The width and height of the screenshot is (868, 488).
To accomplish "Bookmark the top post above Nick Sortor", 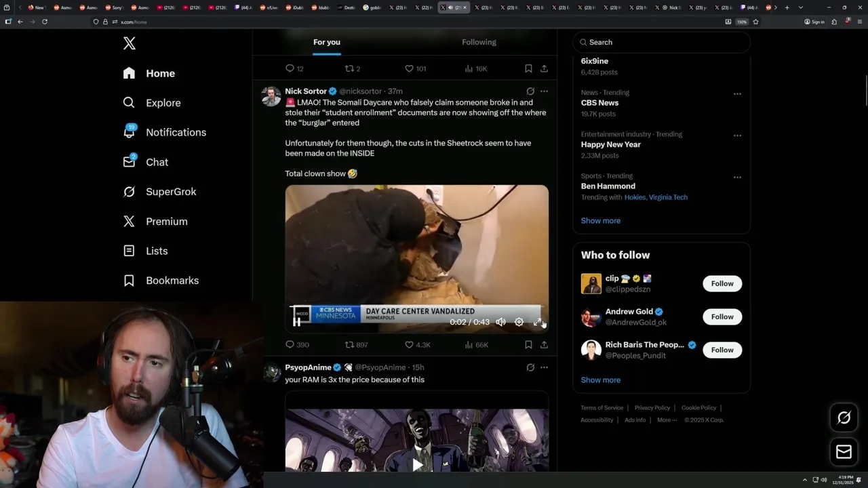I will pyautogui.click(x=528, y=68).
